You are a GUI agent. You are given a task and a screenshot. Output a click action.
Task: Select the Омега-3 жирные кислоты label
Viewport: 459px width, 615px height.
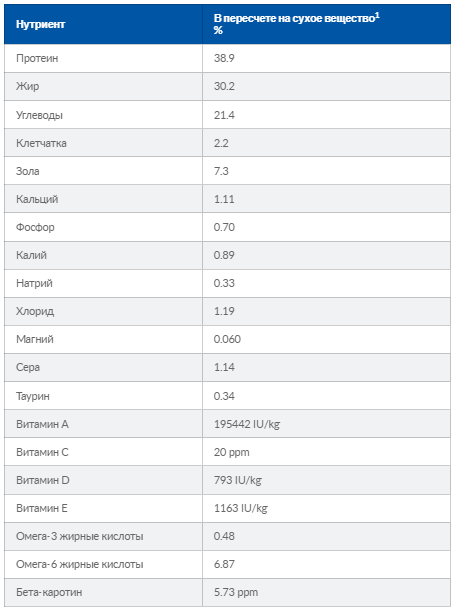(80, 536)
